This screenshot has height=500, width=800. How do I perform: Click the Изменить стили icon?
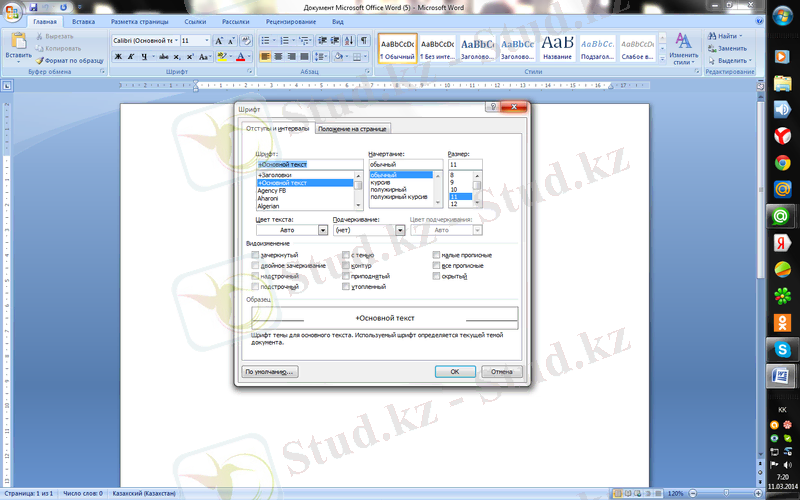click(684, 46)
